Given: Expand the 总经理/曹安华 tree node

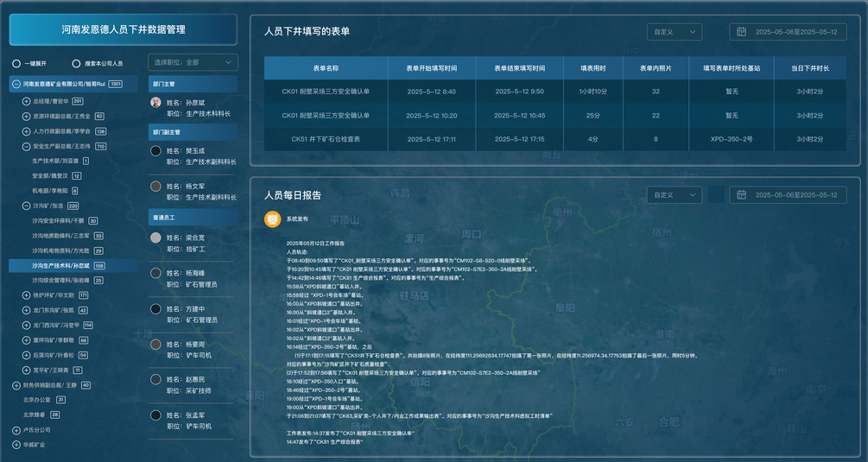Looking at the screenshot, I should [26, 101].
